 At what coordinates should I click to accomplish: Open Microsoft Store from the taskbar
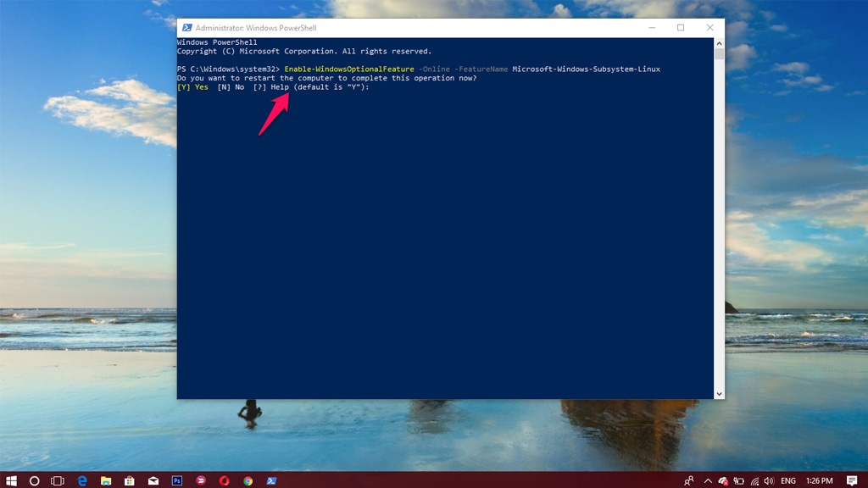pyautogui.click(x=130, y=480)
